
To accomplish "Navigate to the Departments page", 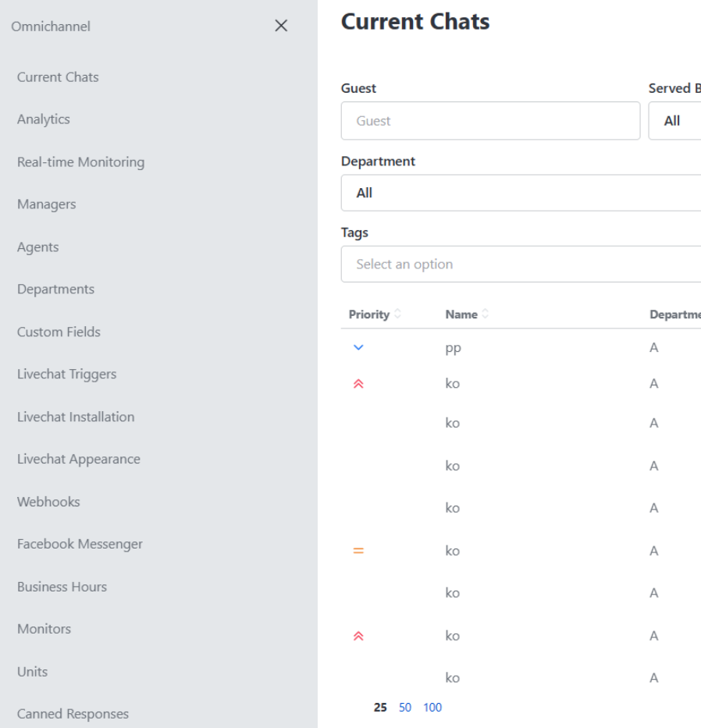I will point(55,289).
